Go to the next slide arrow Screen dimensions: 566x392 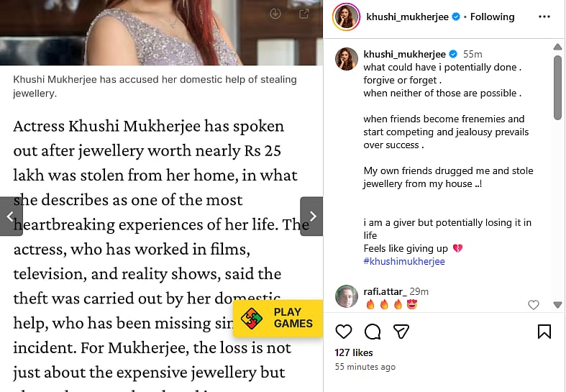(311, 216)
